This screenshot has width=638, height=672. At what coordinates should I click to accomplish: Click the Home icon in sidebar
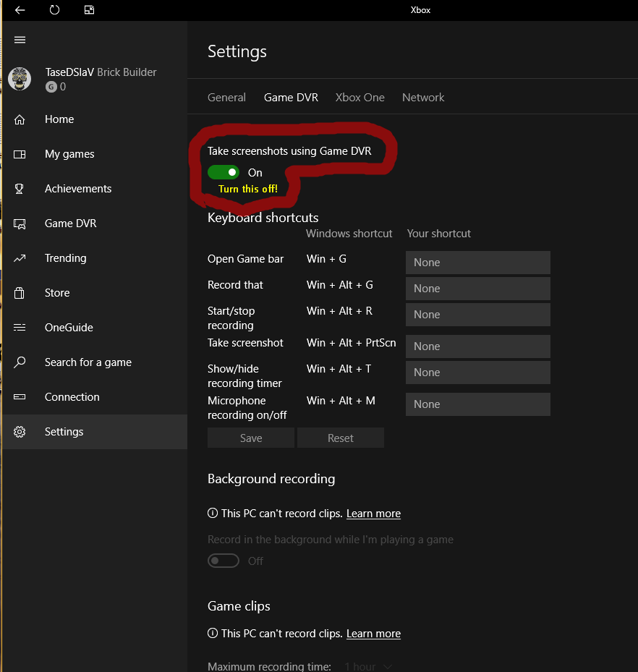coord(20,119)
